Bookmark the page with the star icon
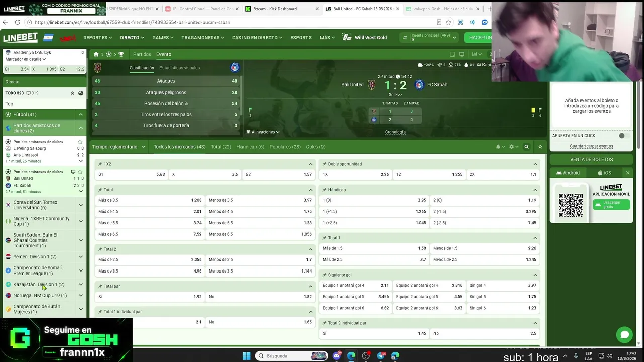 pos(448,22)
